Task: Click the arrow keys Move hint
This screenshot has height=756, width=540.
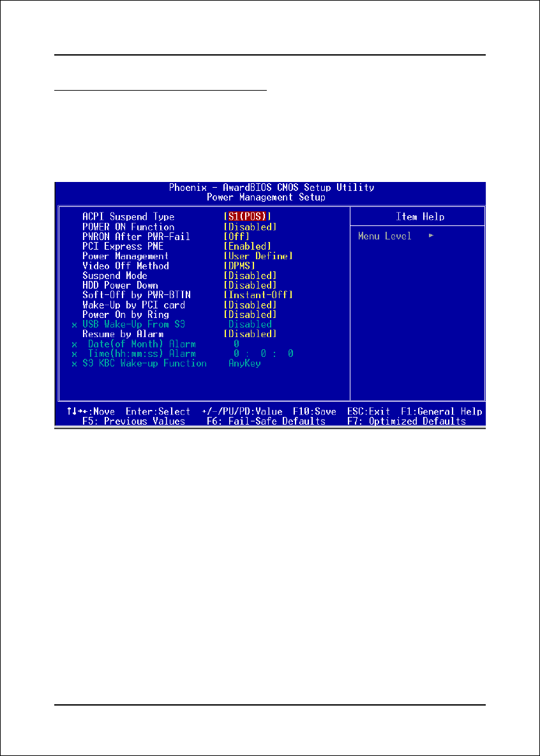Action: [91, 412]
